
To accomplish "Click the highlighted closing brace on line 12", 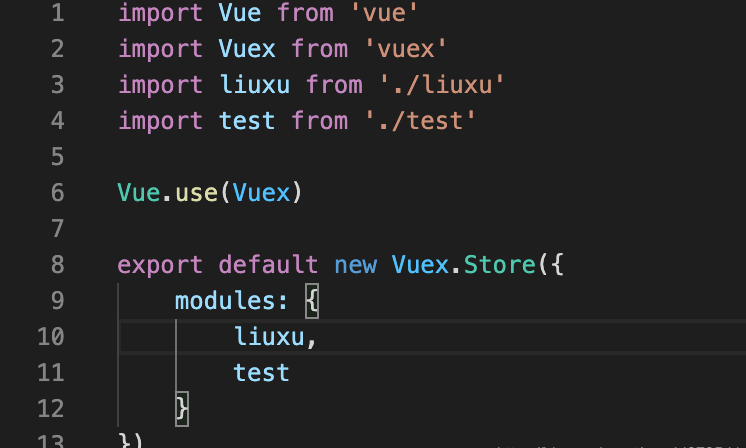I will [x=182, y=409].
